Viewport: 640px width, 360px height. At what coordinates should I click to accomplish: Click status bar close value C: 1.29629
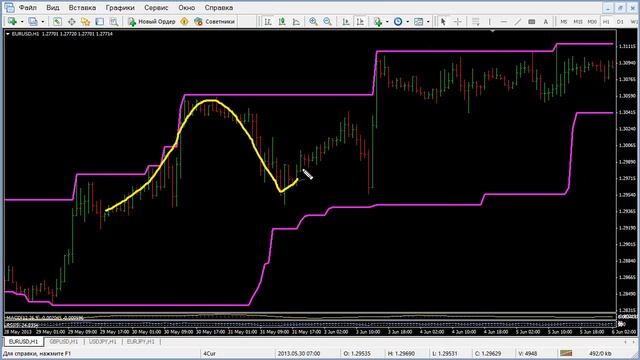click(489, 353)
